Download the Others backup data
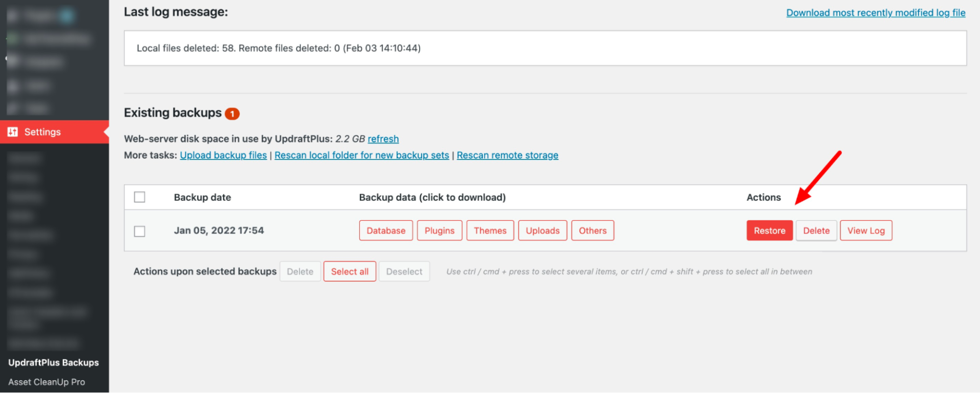This screenshot has height=393, width=980. click(592, 230)
